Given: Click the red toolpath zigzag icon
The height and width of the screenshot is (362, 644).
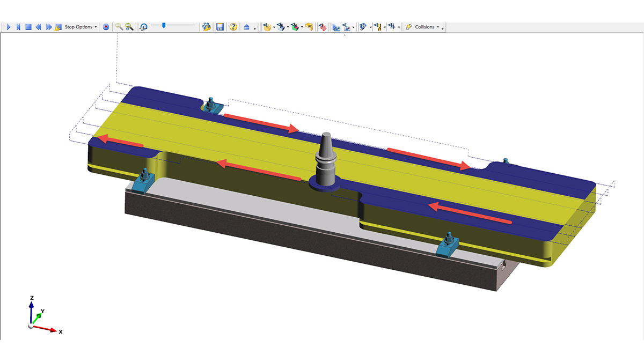Looking at the screenshot, I should pos(323,27).
